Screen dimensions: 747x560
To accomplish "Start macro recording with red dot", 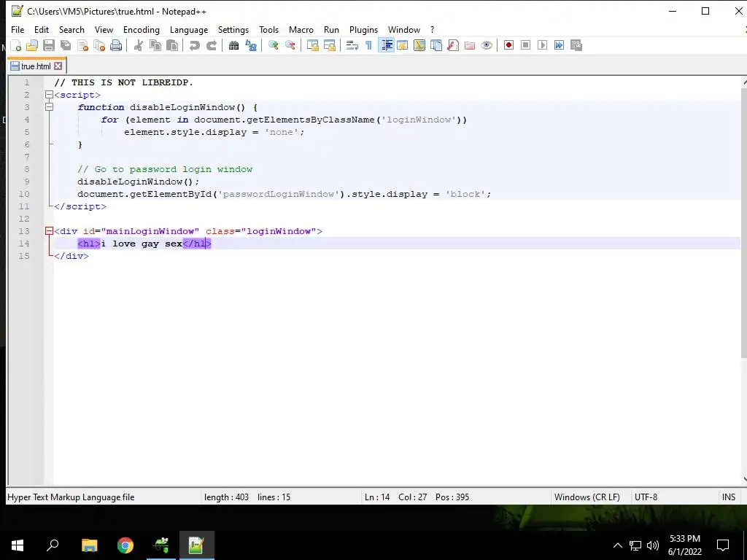I will [508, 45].
